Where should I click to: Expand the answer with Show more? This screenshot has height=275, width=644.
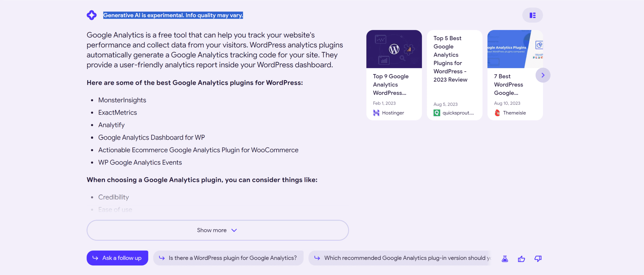218,230
